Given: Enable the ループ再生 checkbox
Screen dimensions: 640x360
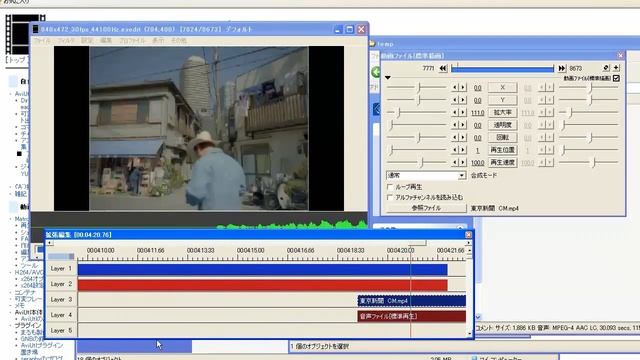Looking at the screenshot, I should point(390,187).
